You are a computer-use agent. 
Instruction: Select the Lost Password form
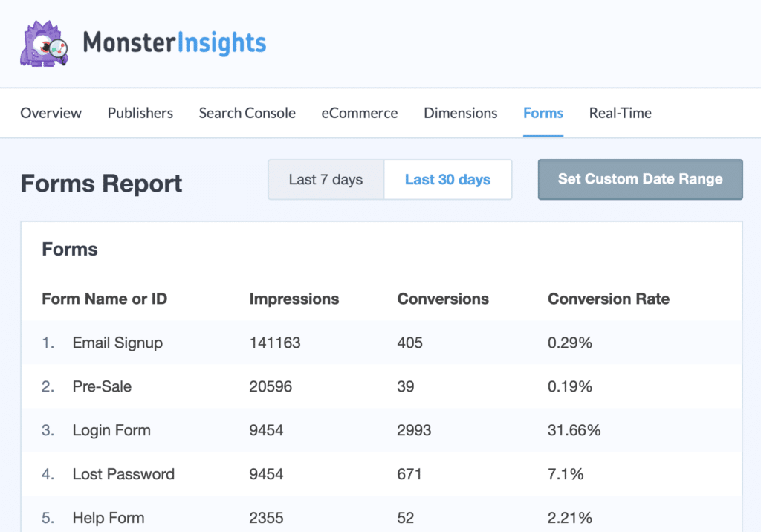[x=123, y=474]
